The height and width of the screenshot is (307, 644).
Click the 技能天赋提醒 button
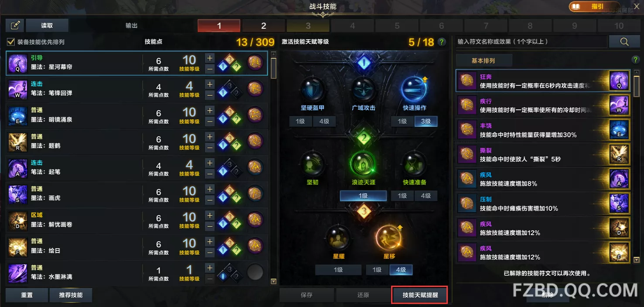pyautogui.click(x=420, y=295)
